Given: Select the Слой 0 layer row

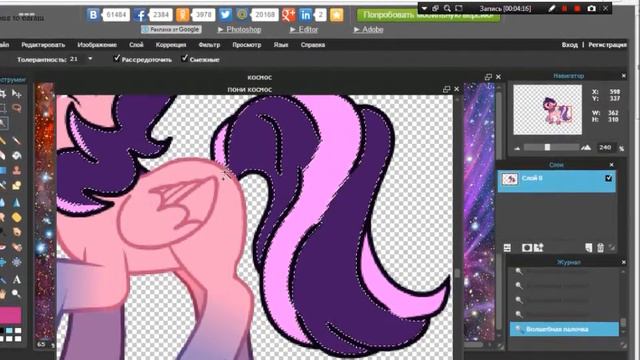Looking at the screenshot, I should [x=556, y=181].
